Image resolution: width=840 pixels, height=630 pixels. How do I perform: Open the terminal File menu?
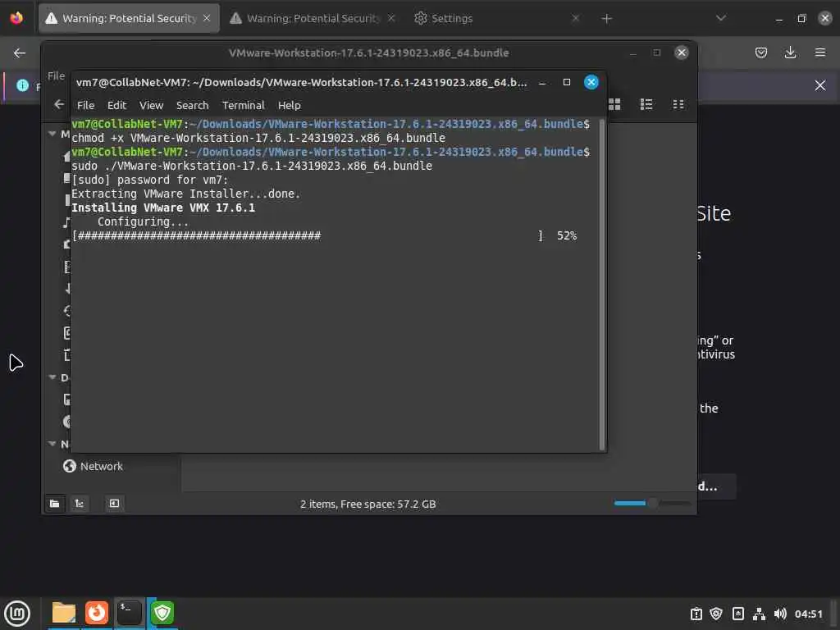click(85, 106)
